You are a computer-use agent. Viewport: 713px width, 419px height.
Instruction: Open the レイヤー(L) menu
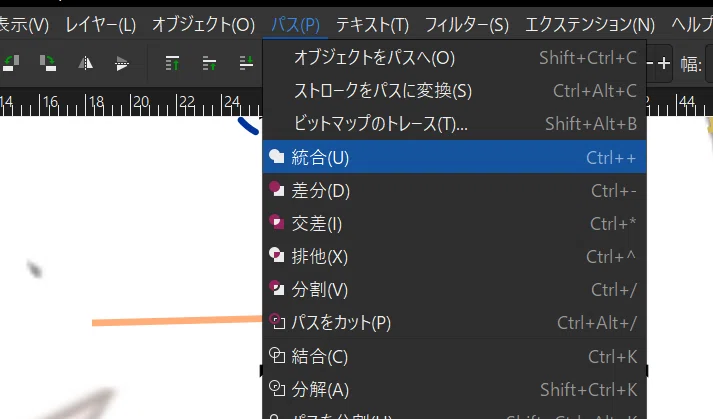100,25
